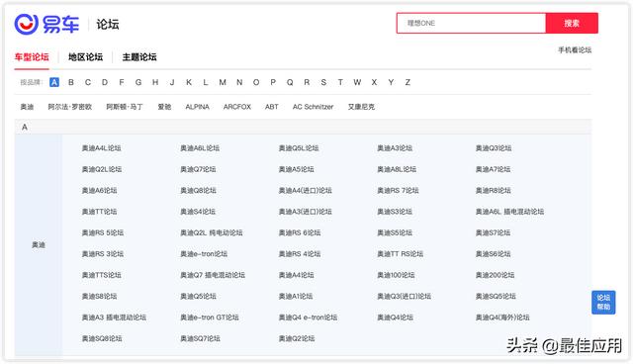Open the 阿斯顿·马丁 brand link
The image size is (633, 364).
[x=125, y=107]
